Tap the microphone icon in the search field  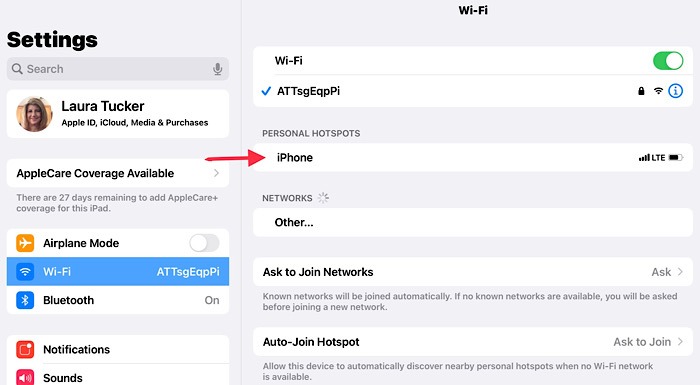tap(217, 69)
